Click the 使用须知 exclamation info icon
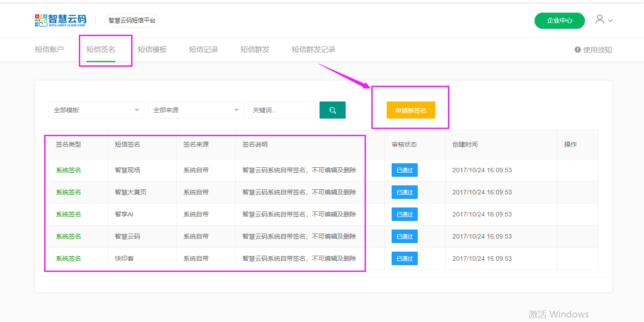This screenshot has height=322, width=644. [577, 50]
